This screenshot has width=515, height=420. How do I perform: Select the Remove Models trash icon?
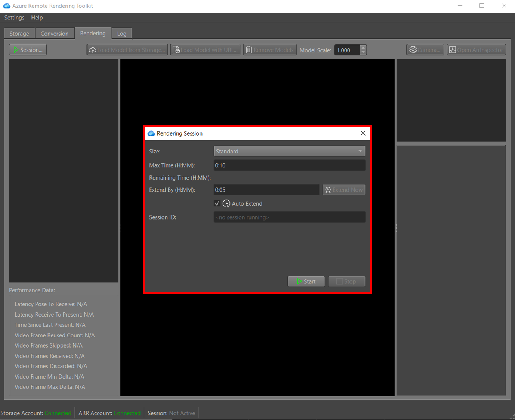click(249, 49)
